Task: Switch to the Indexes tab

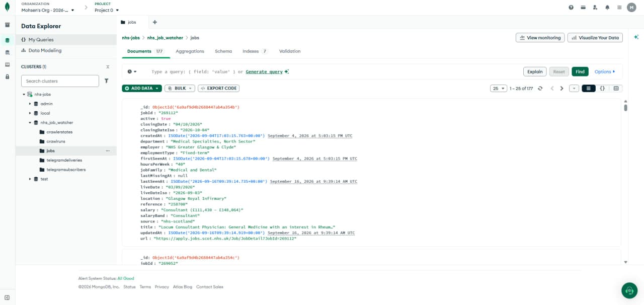Action: [x=255, y=51]
